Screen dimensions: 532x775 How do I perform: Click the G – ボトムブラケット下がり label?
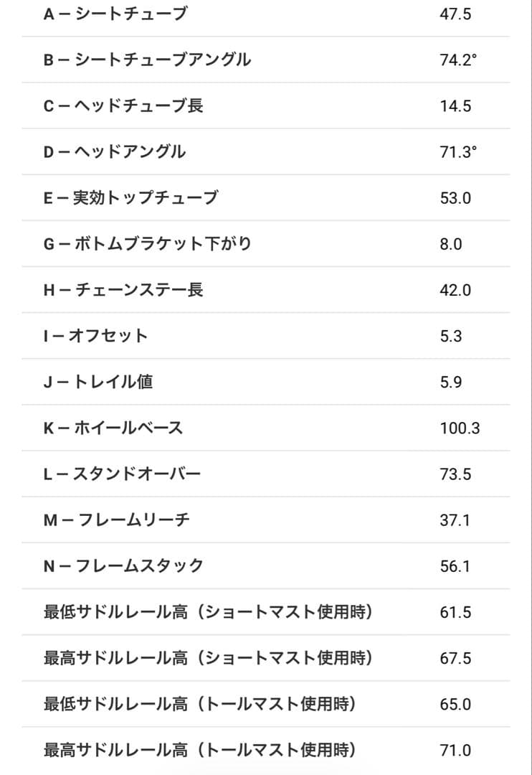pos(148,244)
